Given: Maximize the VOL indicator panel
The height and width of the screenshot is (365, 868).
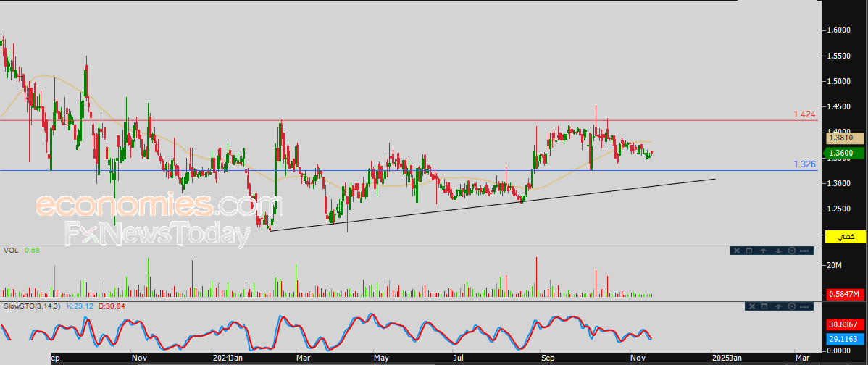Looking at the screenshot, I should (749, 251).
